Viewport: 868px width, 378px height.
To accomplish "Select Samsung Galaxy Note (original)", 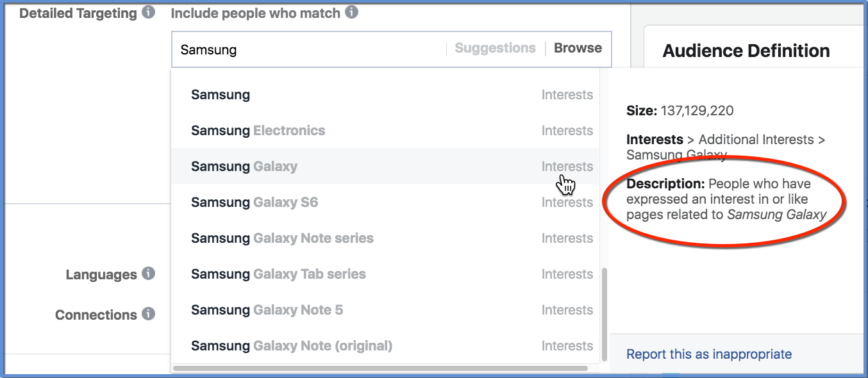I will coord(385,346).
